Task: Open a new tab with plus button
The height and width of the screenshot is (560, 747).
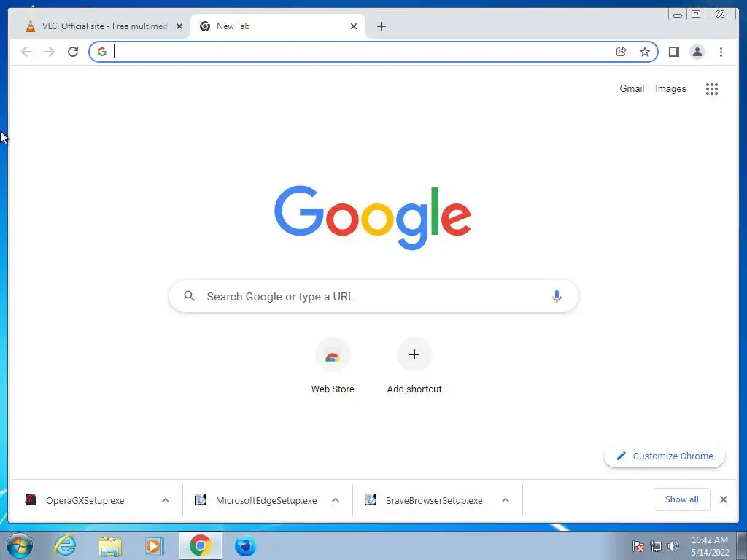Action: [x=381, y=26]
